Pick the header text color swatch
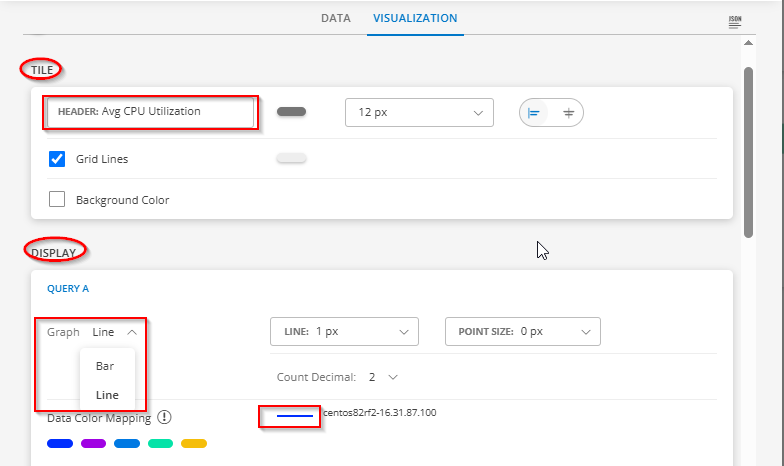Screen dimensions: 784x466 [x=292, y=112]
